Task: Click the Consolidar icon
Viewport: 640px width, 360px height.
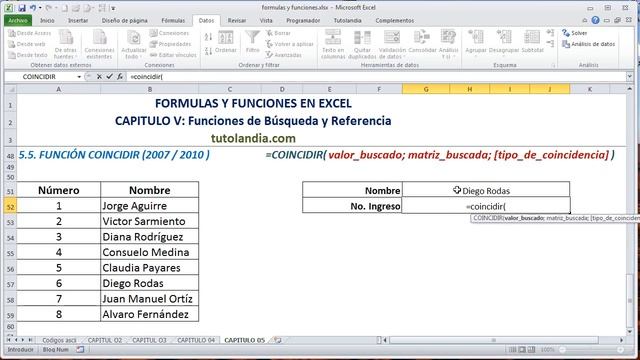Action: tap(422, 42)
